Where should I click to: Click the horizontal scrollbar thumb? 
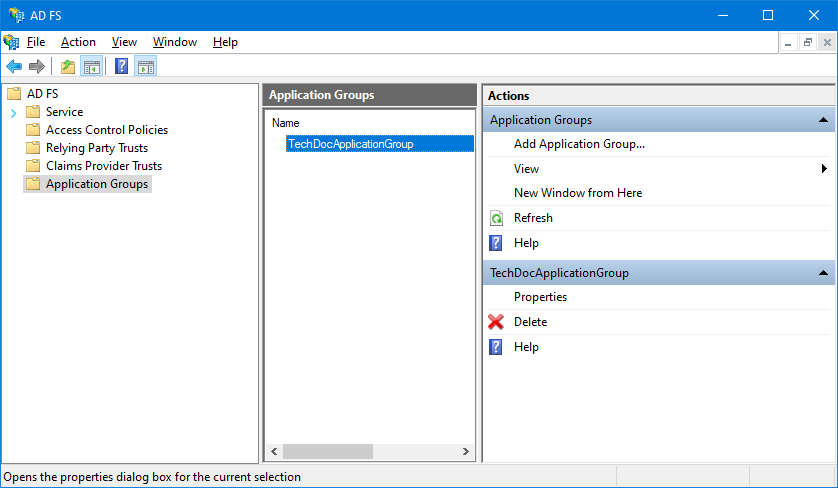328,452
